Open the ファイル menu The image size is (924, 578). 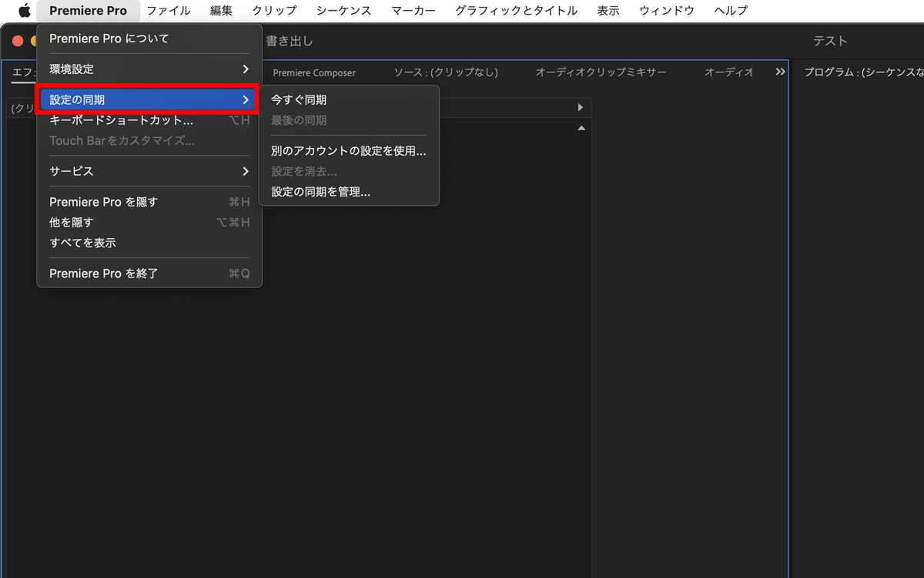pos(169,11)
